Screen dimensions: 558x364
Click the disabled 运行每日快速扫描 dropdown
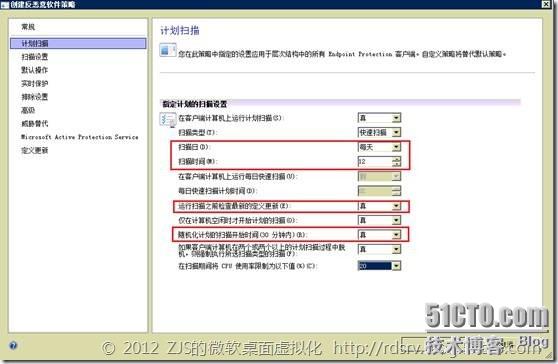click(x=379, y=176)
